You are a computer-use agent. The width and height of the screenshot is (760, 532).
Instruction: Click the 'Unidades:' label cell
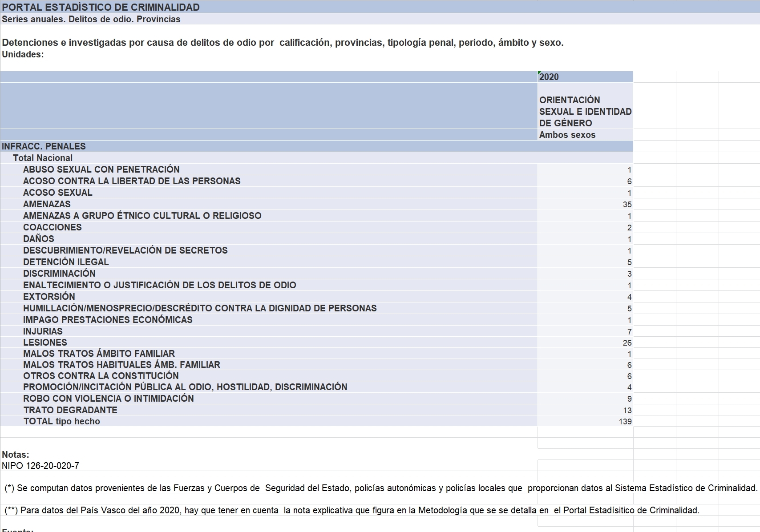[x=23, y=54]
